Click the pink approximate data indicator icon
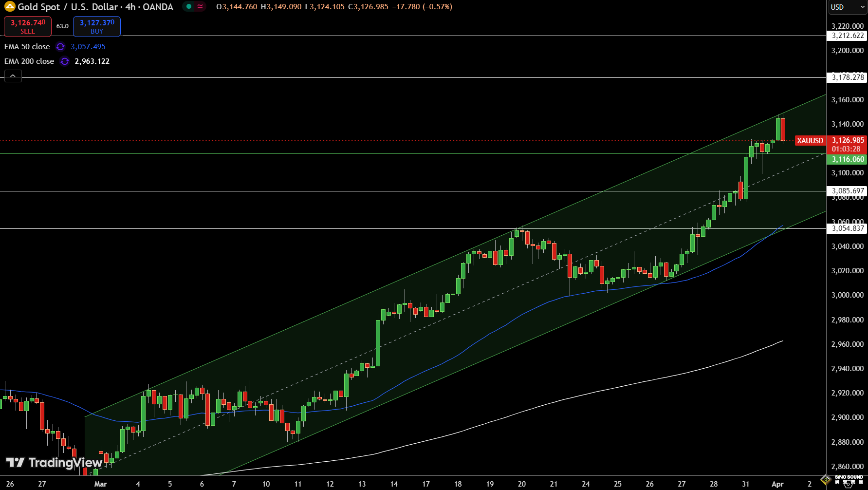 coord(200,7)
